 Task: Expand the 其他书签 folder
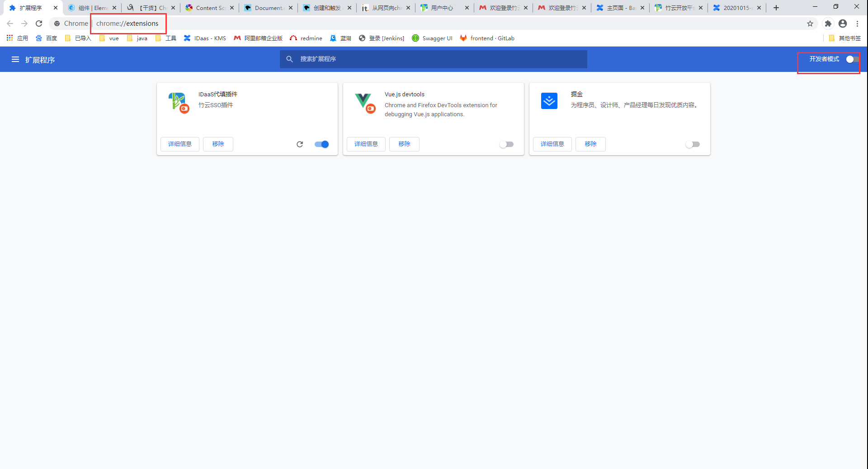tap(845, 38)
